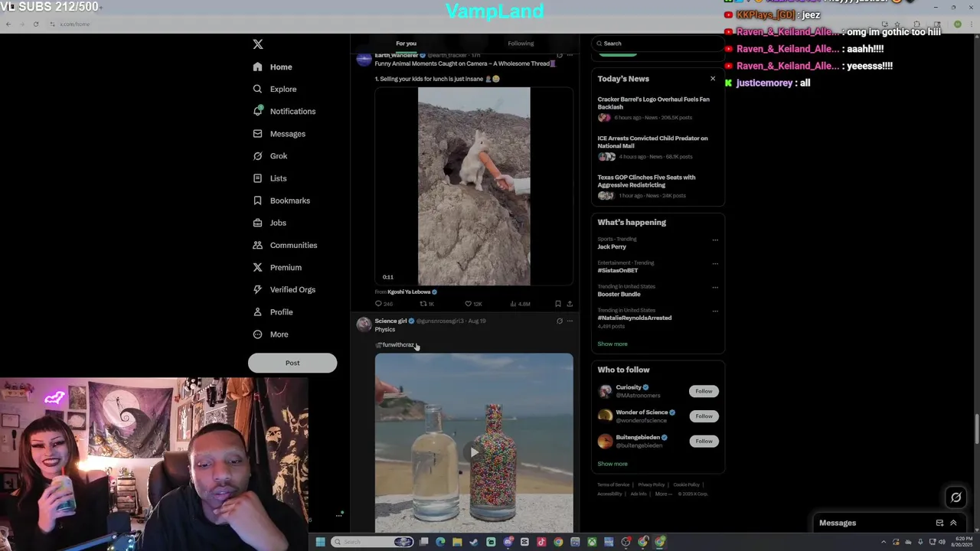
Task: Open Lists in the sidebar
Action: point(269,178)
